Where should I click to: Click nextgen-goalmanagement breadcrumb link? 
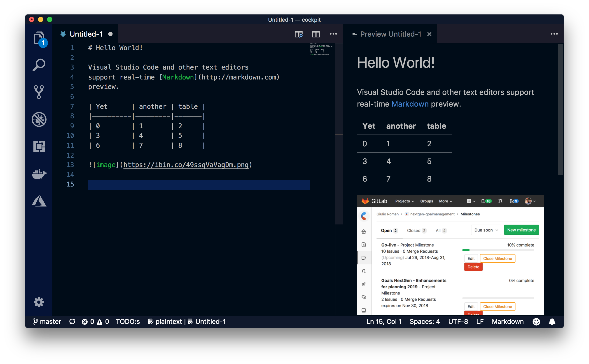point(432,214)
